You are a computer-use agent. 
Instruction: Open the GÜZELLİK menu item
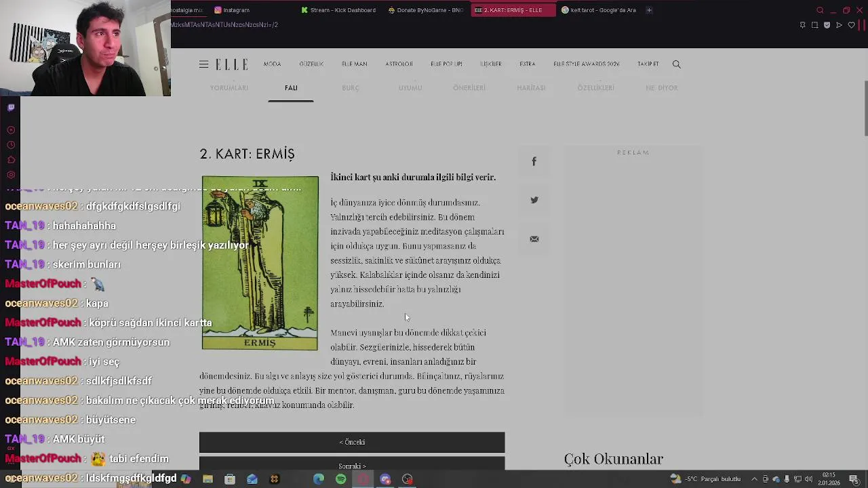[311, 64]
